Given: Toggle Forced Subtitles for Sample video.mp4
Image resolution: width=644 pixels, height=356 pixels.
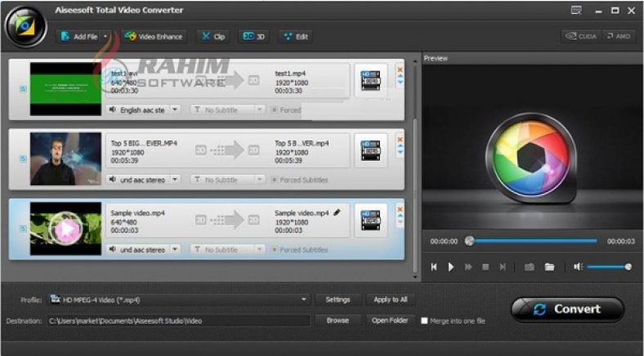Looking at the screenshot, I should click(x=274, y=249).
